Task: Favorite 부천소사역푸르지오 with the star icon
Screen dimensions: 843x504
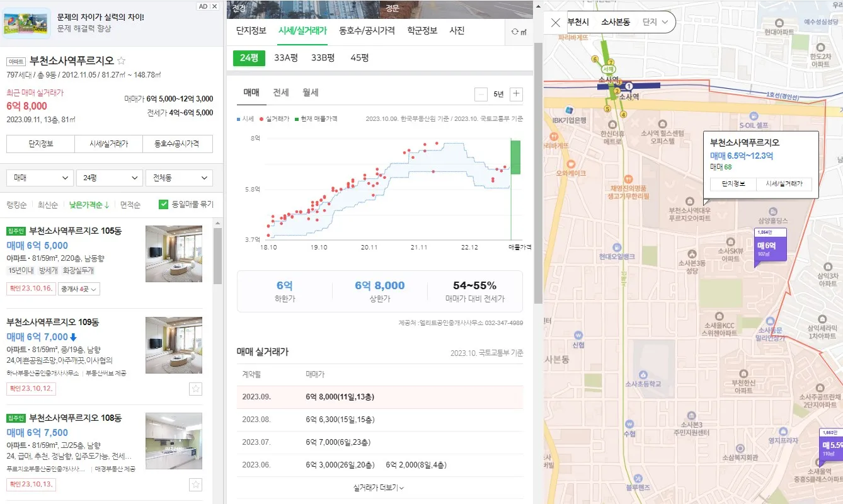Action: tap(122, 61)
